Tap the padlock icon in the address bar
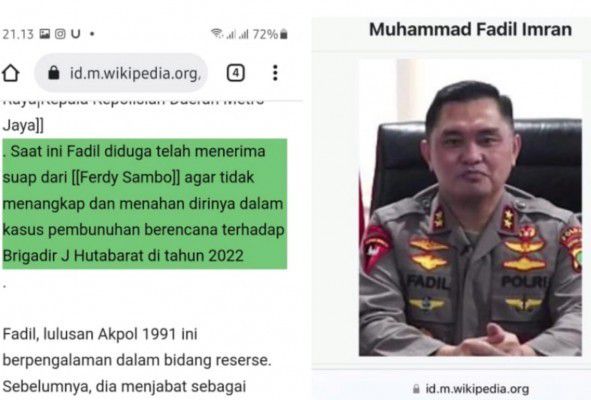591x400 pixels. (54, 72)
